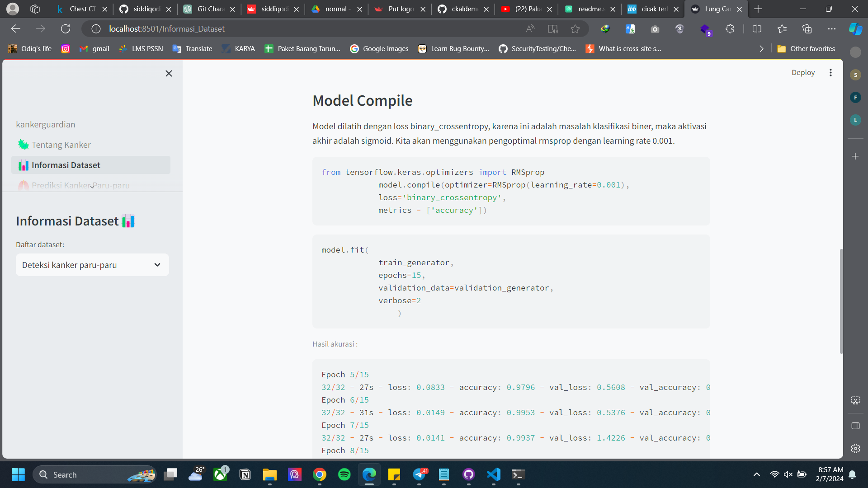868x488 pixels.
Task: Toggle the muted volume tray icon
Action: pyautogui.click(x=788, y=474)
